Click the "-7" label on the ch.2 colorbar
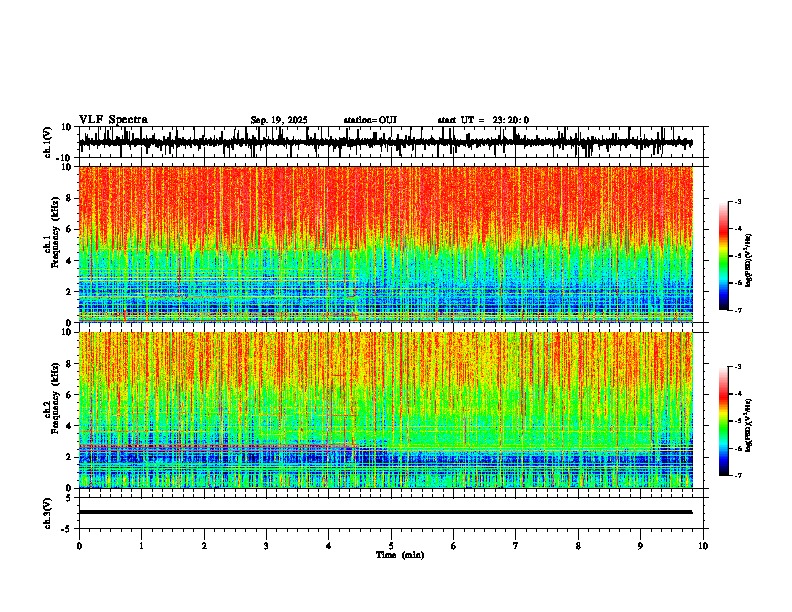This screenshot has height=612, width=792. 737,475
